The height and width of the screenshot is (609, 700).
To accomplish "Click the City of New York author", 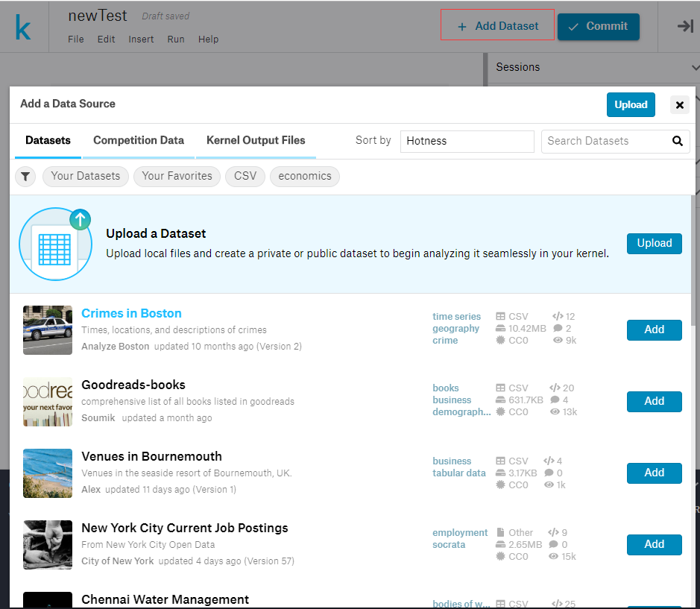I will tap(117, 561).
